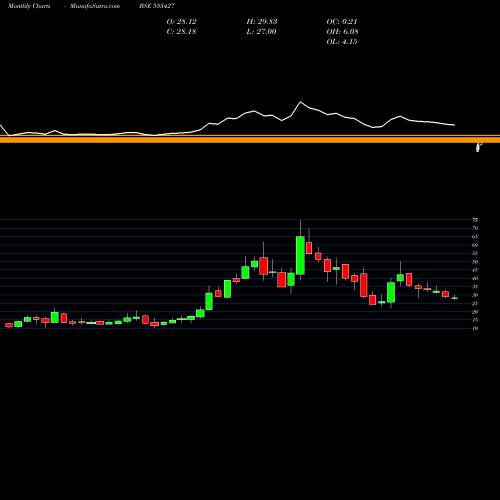Image resolution: width=500 pixels, height=500 pixels.
Task: Select the tallest green candle peaking near 75
Action: point(300,255)
